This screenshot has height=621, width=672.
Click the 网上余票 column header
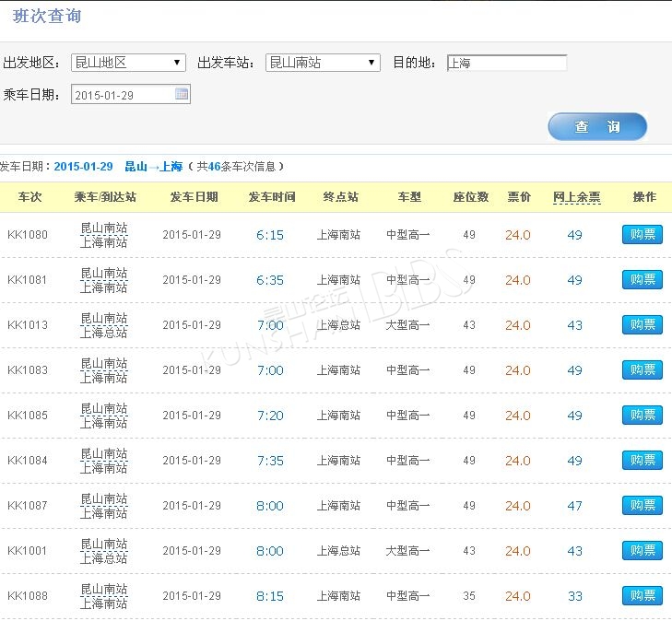point(576,197)
